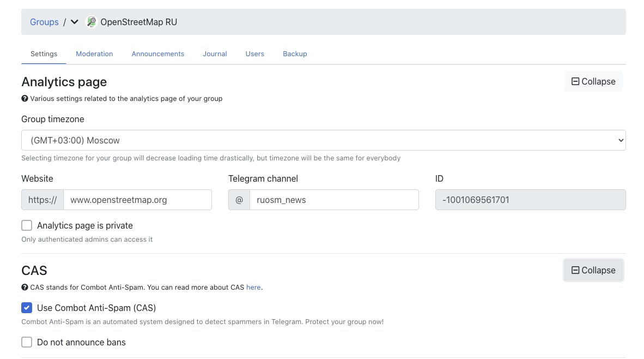Click the CAS section heading
The height and width of the screenshot is (359, 644).
click(x=34, y=271)
